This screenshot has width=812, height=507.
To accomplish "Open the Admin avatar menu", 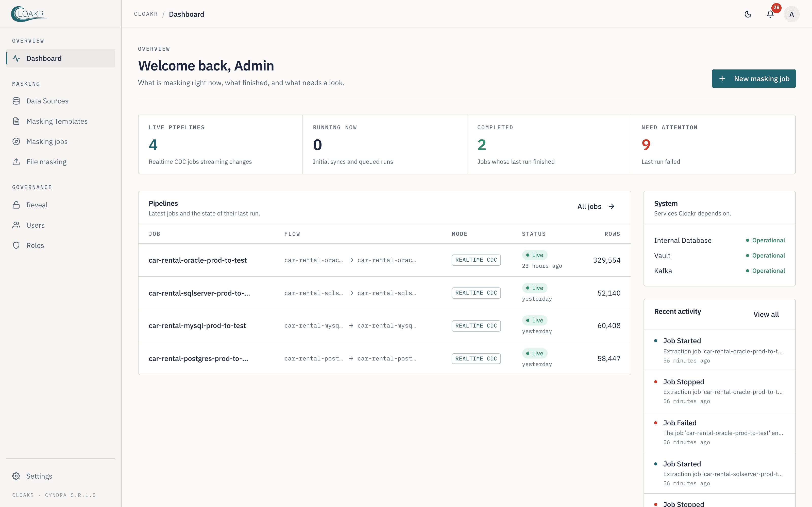I will (x=791, y=14).
